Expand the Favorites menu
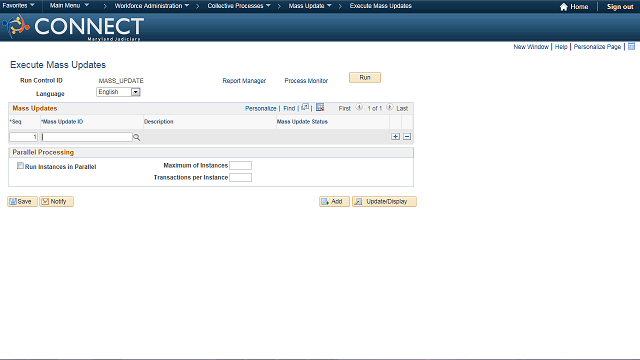This screenshot has width=640, height=360. click(18, 6)
